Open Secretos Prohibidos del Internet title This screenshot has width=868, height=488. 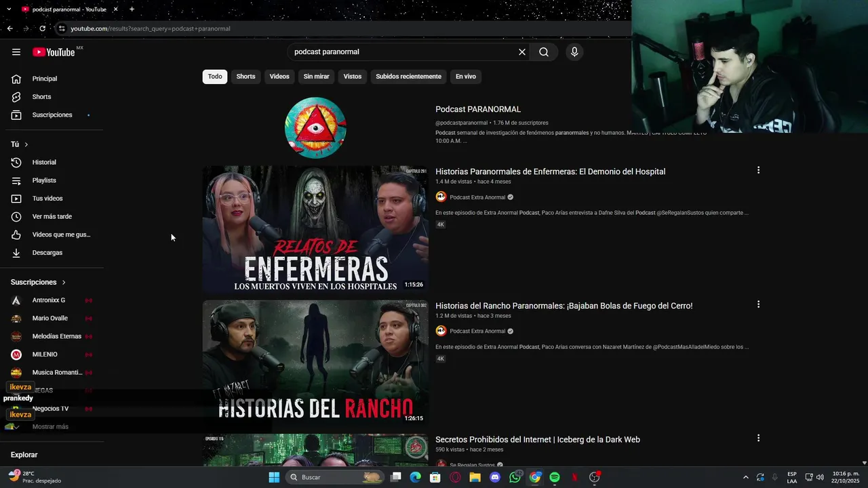(537, 440)
